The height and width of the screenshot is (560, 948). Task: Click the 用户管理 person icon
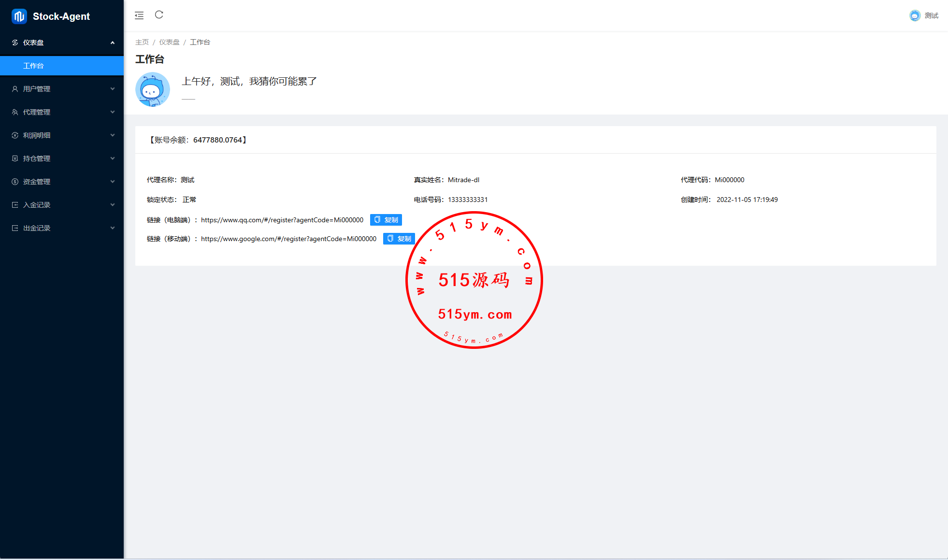15,89
